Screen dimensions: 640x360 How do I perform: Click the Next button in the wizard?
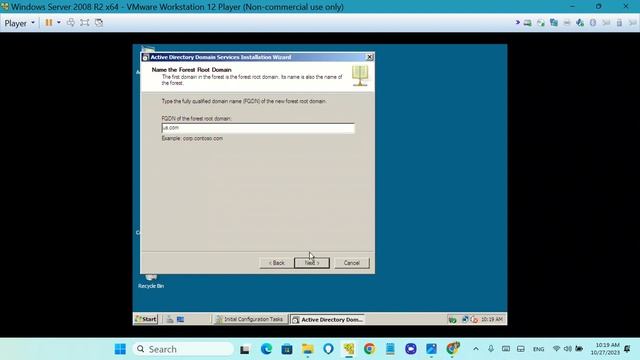[x=312, y=263]
